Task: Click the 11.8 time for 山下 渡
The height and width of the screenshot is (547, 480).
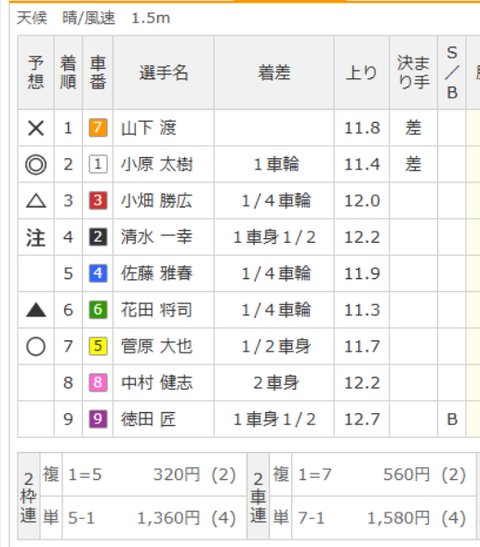Action: pos(362,128)
